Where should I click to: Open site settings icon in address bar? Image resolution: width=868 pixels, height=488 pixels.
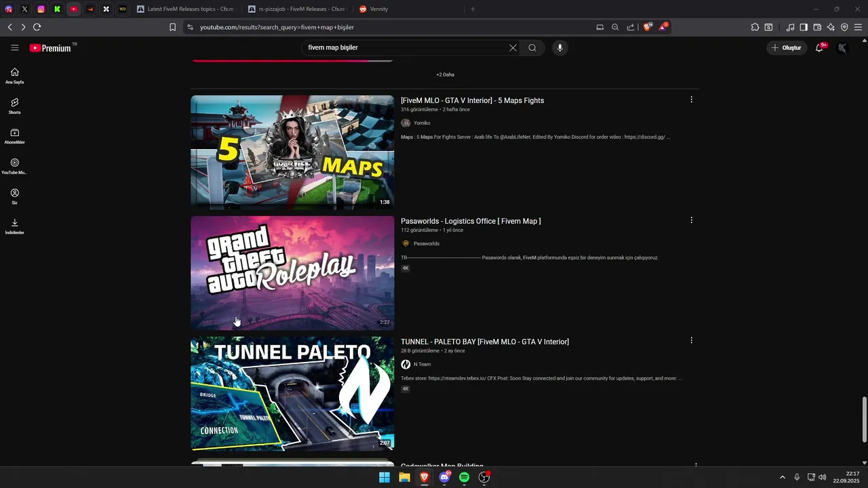(x=190, y=27)
